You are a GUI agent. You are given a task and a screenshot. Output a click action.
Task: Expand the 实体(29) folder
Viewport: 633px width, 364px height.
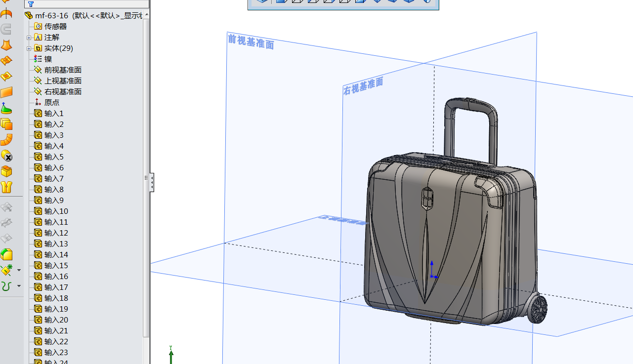click(x=29, y=48)
